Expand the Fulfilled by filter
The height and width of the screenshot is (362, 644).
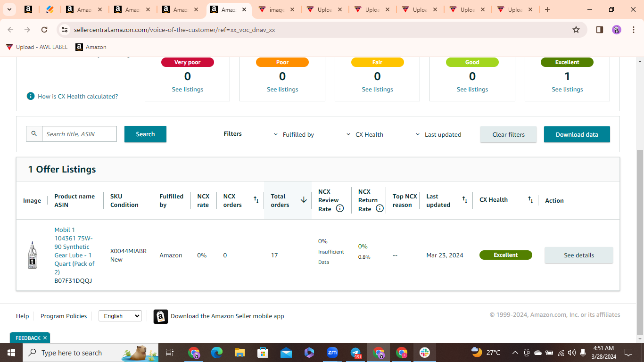coord(294,134)
